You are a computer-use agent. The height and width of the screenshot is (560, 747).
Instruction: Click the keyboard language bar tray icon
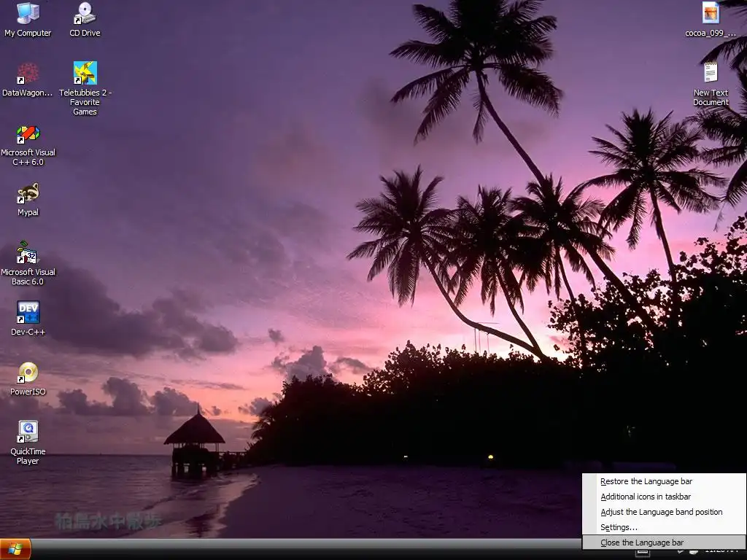tap(642, 553)
